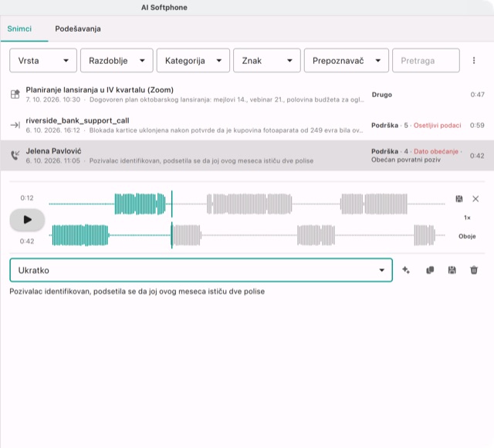Click the summary text Pozivalac identifikovan

point(137,291)
